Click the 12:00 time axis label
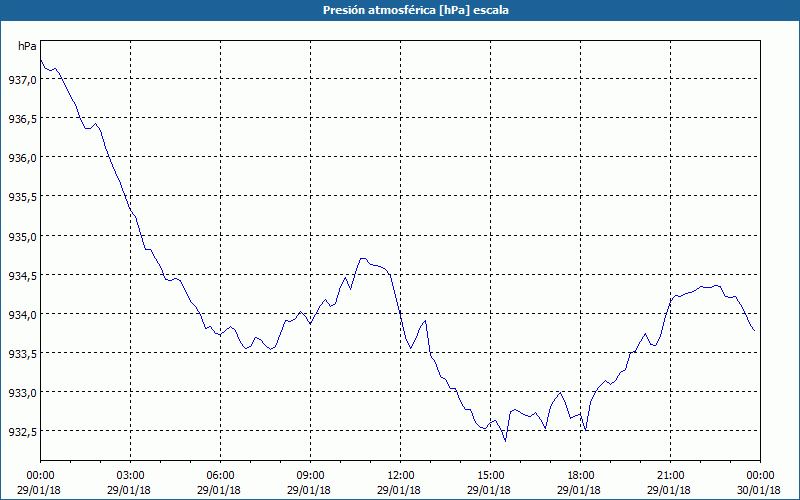The height and width of the screenshot is (500, 800). (x=401, y=476)
